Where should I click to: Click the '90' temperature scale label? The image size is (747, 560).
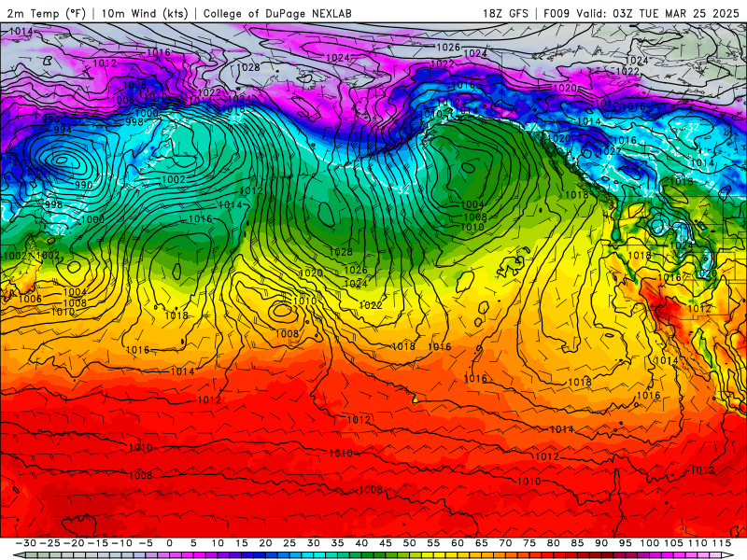point(601,543)
